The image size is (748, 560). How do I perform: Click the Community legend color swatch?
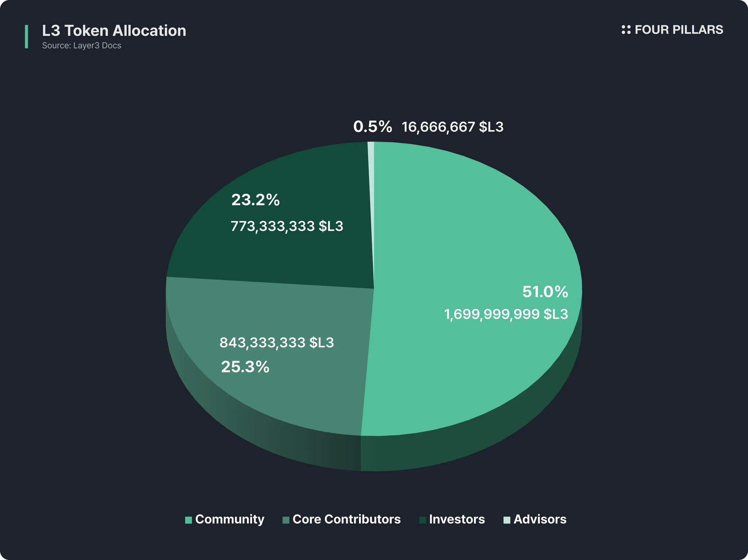pos(188,520)
